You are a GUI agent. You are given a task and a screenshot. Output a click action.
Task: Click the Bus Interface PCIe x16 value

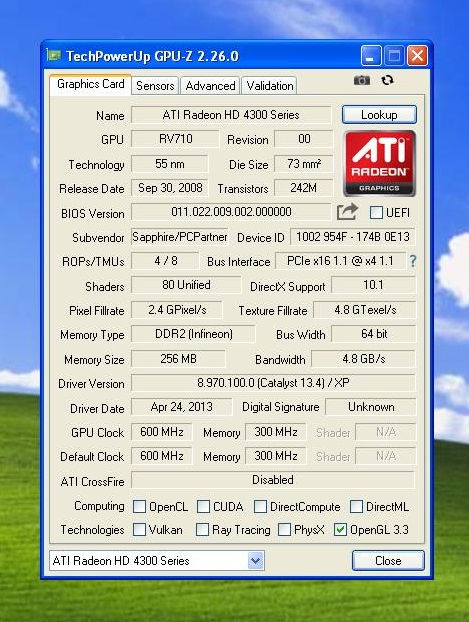coord(340,261)
